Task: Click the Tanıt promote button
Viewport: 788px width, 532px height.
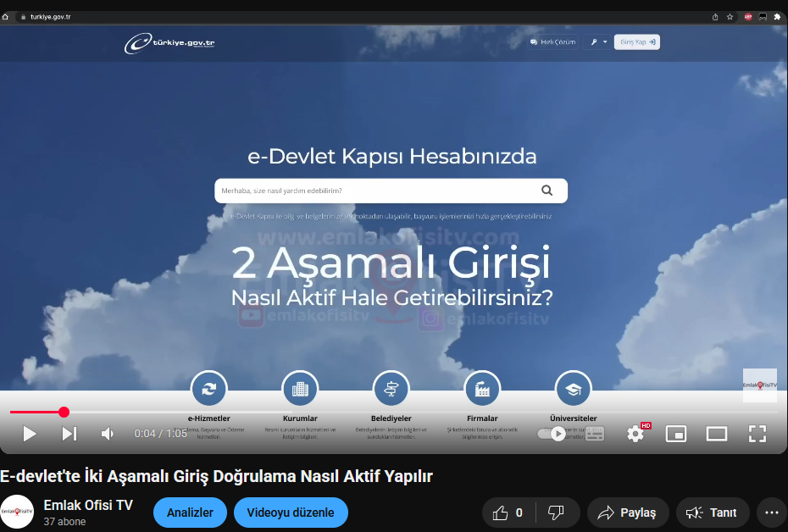Action: [713, 513]
